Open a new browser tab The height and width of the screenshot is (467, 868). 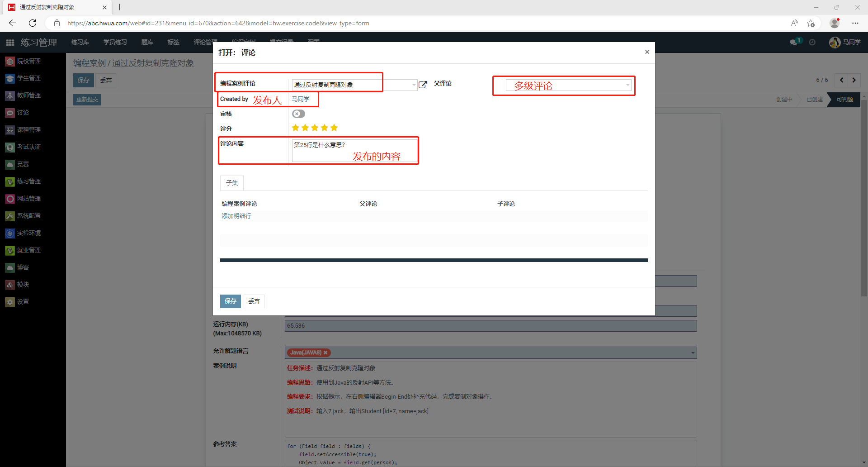coord(120,7)
